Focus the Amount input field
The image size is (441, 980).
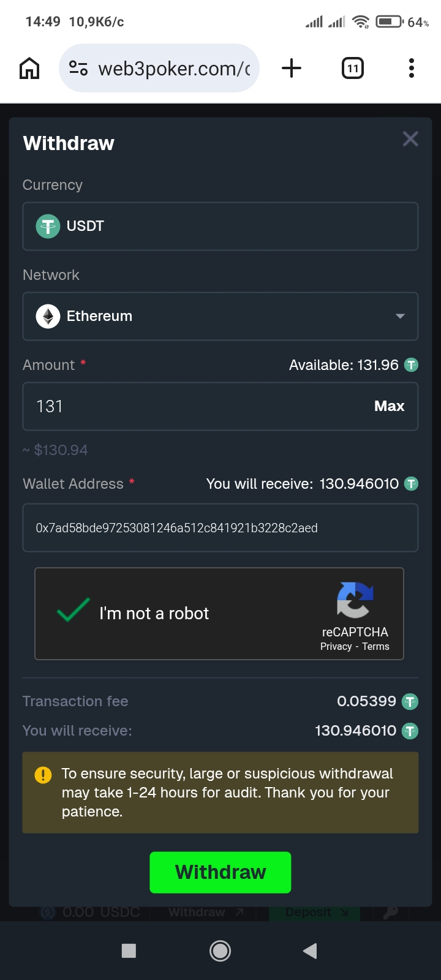tap(196, 406)
